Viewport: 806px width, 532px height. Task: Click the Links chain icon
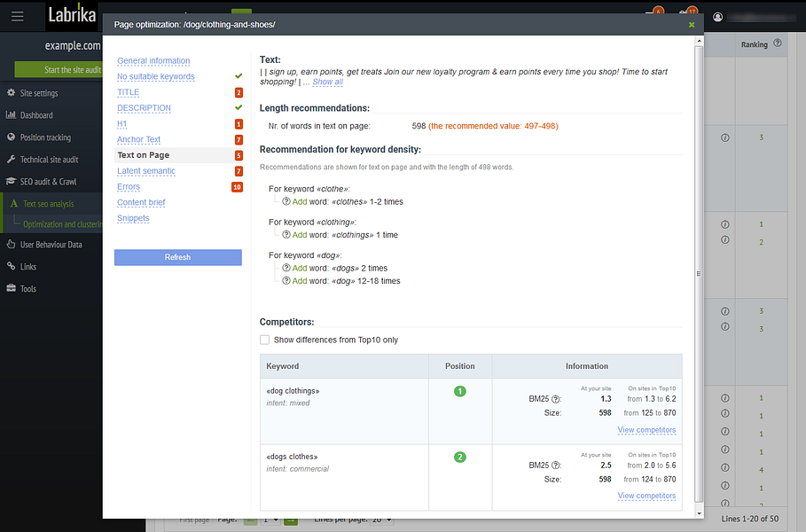coord(11,266)
